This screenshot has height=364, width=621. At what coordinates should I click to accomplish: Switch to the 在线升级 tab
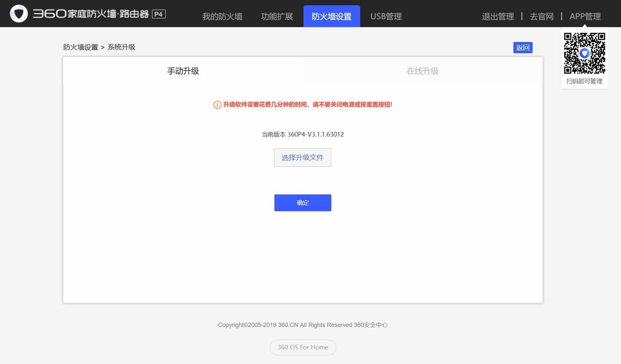[x=422, y=71]
